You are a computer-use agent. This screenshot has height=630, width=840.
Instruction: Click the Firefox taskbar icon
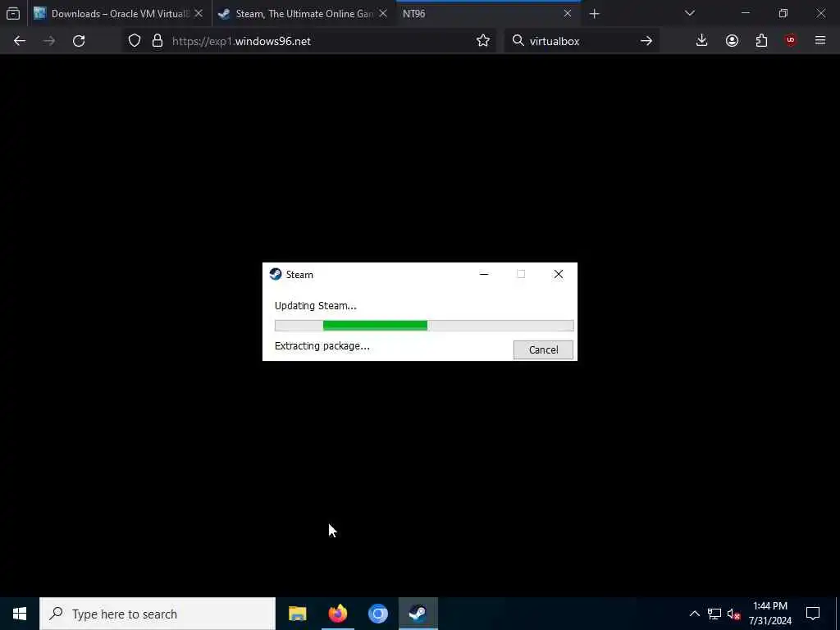[x=337, y=614]
